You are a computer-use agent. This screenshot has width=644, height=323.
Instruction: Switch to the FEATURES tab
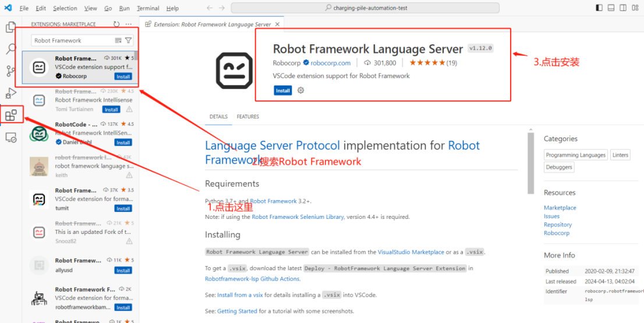tap(248, 116)
